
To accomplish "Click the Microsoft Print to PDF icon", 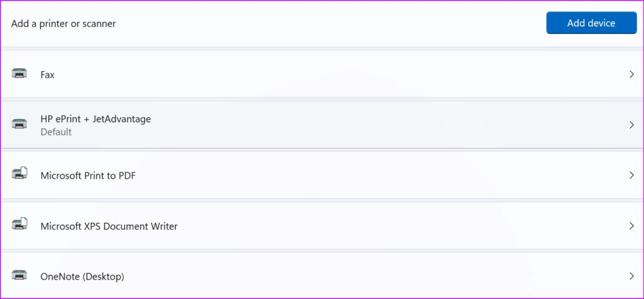I will tap(19, 174).
